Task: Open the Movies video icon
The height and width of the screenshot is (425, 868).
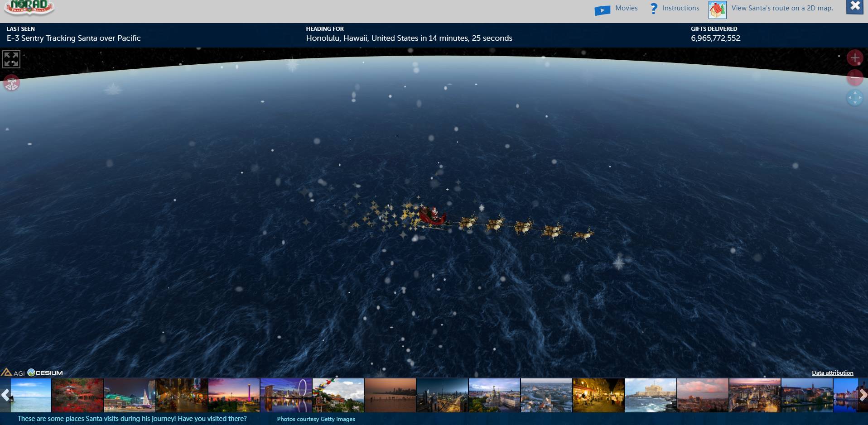Action: click(602, 10)
